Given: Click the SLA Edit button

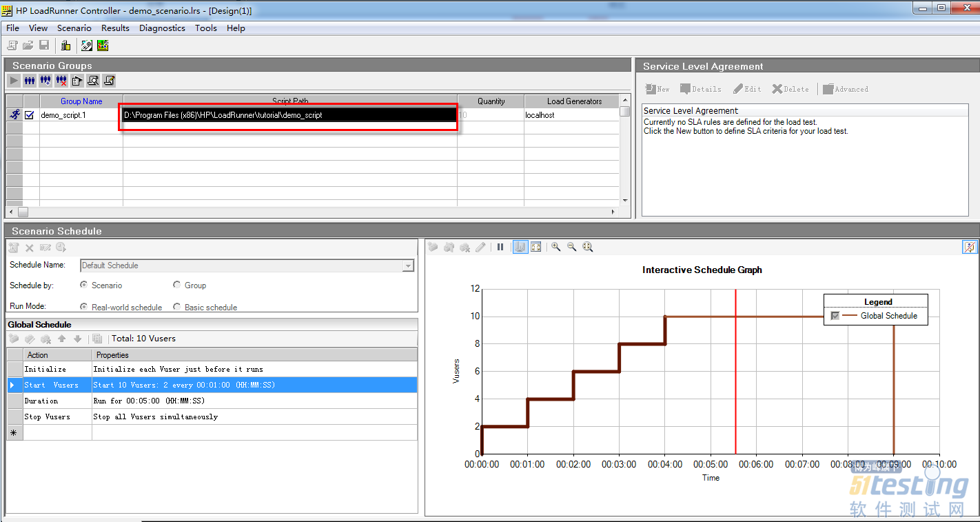Looking at the screenshot, I should [x=747, y=89].
